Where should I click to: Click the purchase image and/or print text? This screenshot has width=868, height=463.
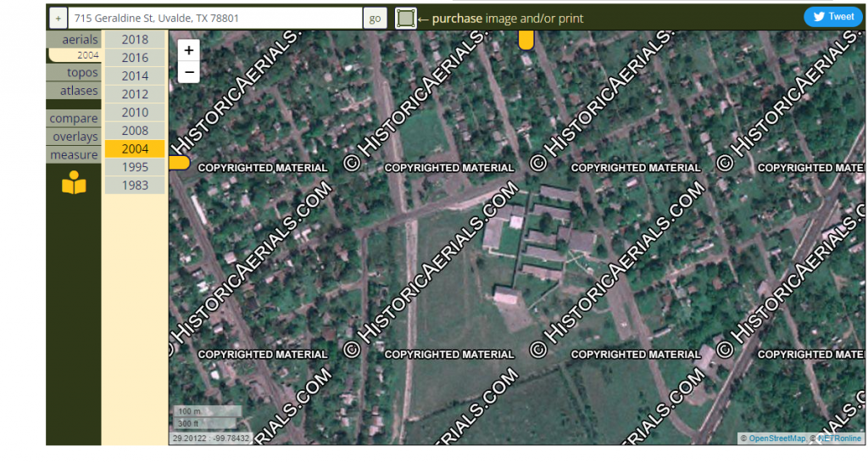pos(508,19)
